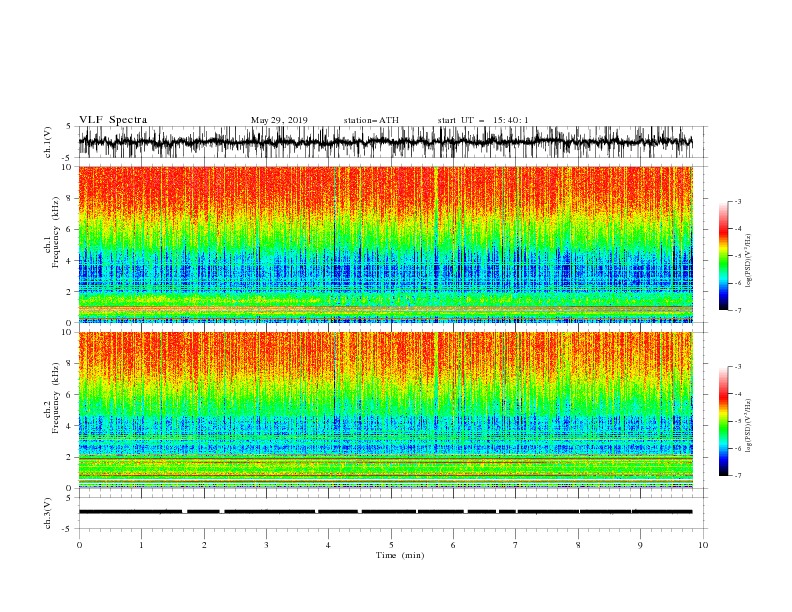Click the "8" kHz tick on ch.2 axis

click(x=69, y=363)
